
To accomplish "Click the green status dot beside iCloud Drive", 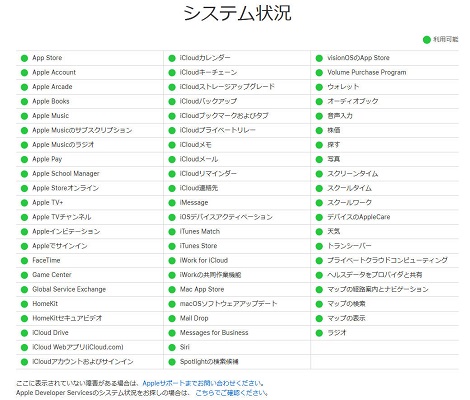I will point(24,333).
